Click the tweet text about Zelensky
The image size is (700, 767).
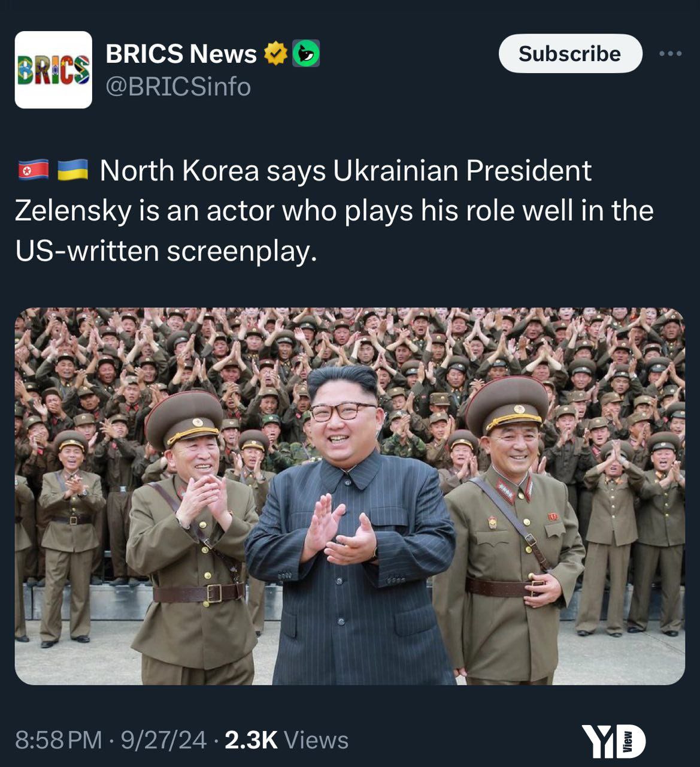[334, 210]
